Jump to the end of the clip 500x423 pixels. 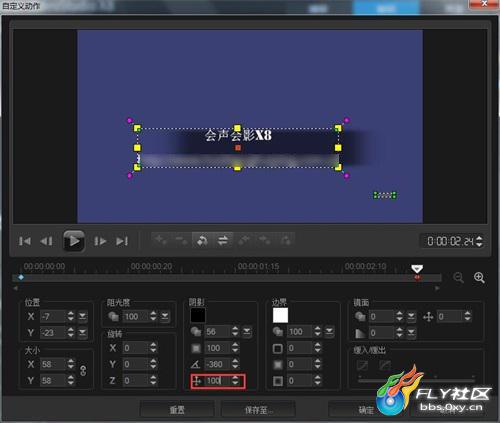pyautogui.click(x=122, y=241)
